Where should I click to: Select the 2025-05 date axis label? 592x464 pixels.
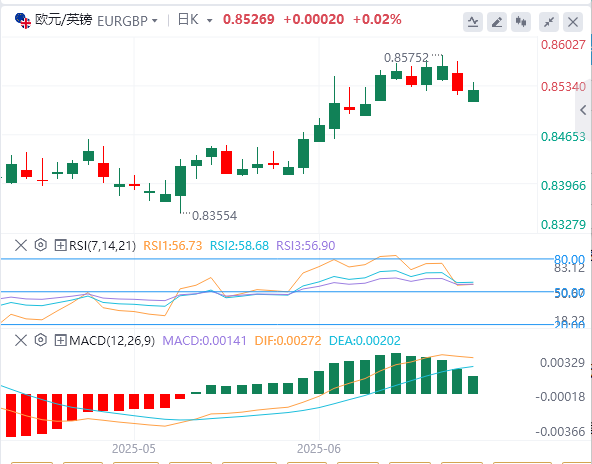coord(134,449)
